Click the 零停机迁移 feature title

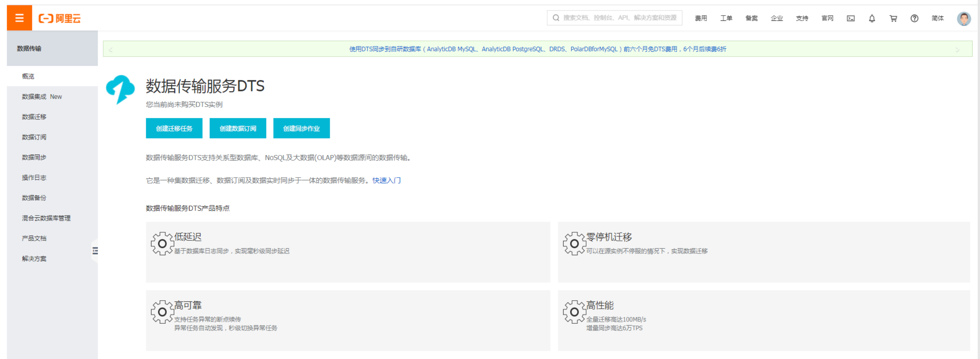[609, 237]
